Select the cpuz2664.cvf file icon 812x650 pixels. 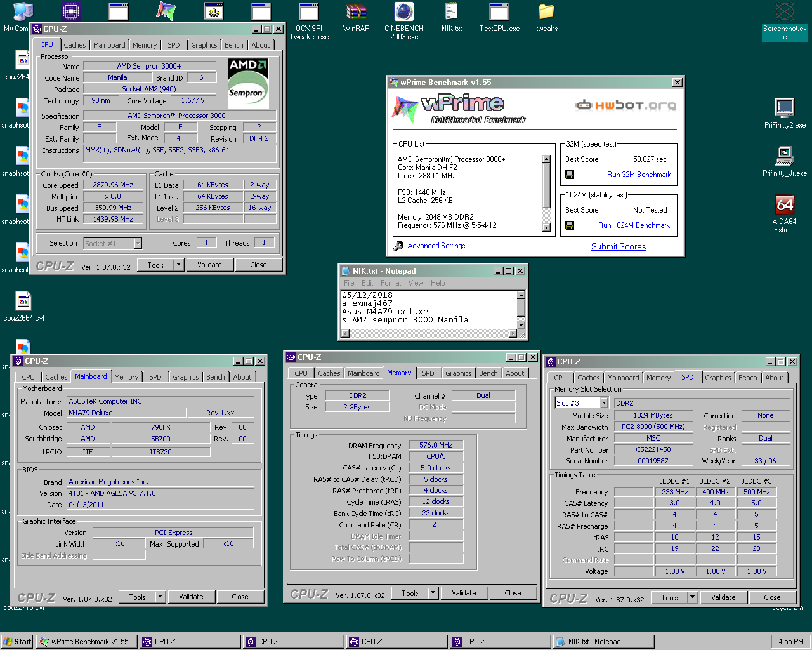coord(23,307)
